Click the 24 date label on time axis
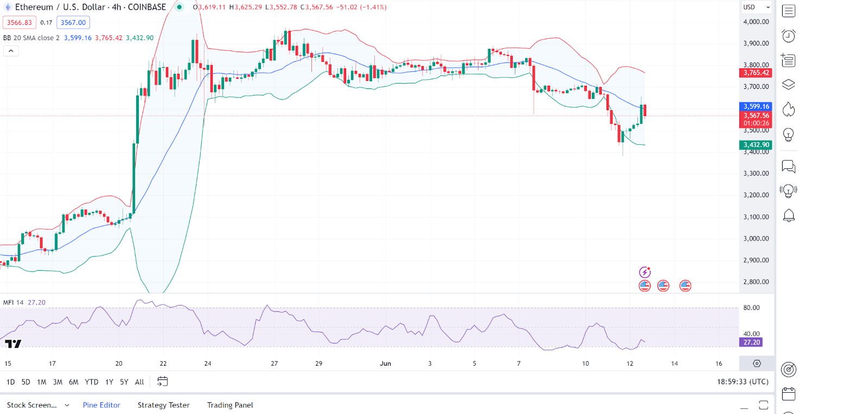The width and height of the screenshot is (868, 414). pyautogui.click(x=208, y=364)
